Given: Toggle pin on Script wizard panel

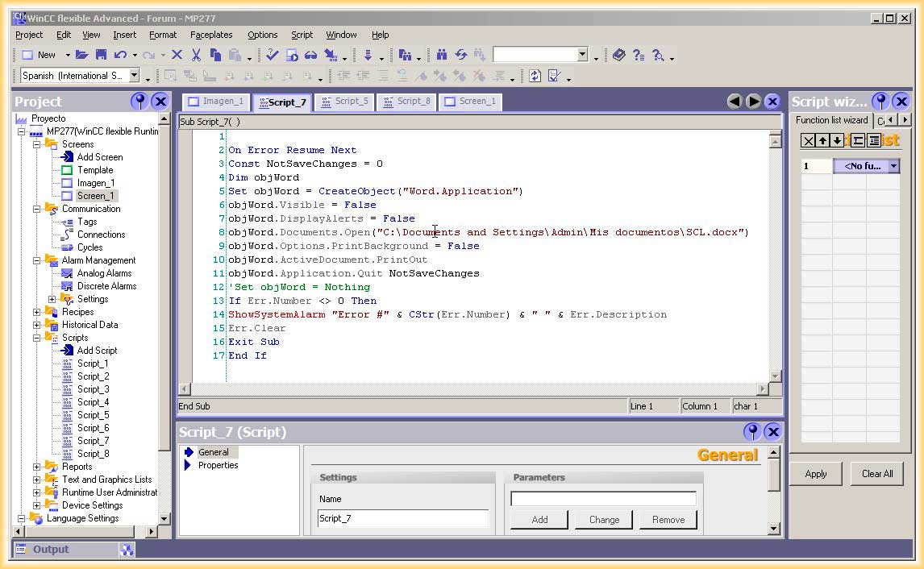Looking at the screenshot, I should [880, 101].
